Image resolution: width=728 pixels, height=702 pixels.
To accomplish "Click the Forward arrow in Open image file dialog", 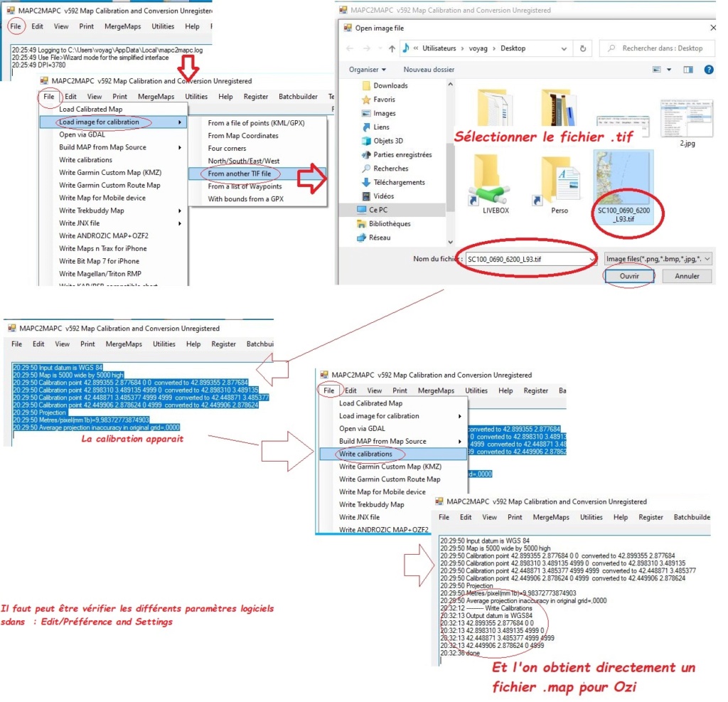I will (x=367, y=48).
